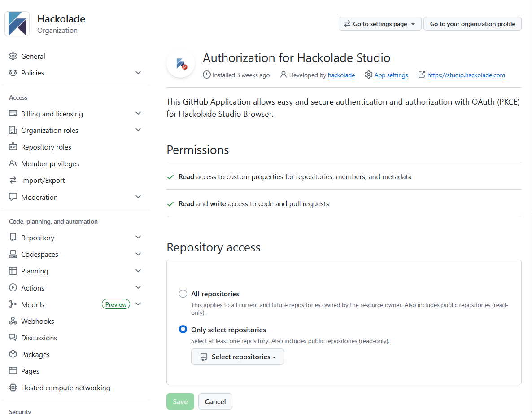
Task: Open the https://studio.hackolade.com link
Action: click(466, 75)
